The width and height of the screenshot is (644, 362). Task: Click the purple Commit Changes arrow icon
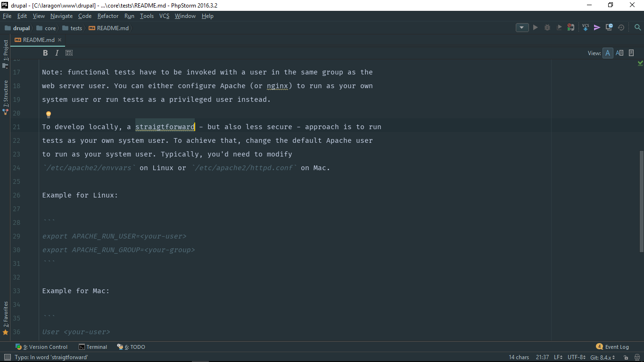(597, 28)
